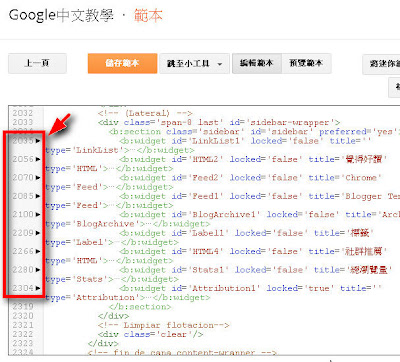Switch to 預覽範本 mode
This screenshot has width=400, height=362.
(306, 63)
